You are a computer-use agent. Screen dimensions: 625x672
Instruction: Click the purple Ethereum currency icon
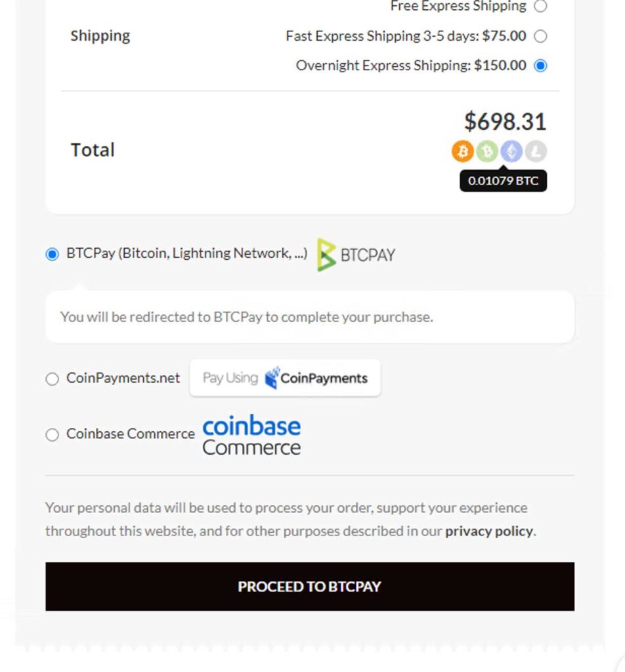[x=511, y=152]
